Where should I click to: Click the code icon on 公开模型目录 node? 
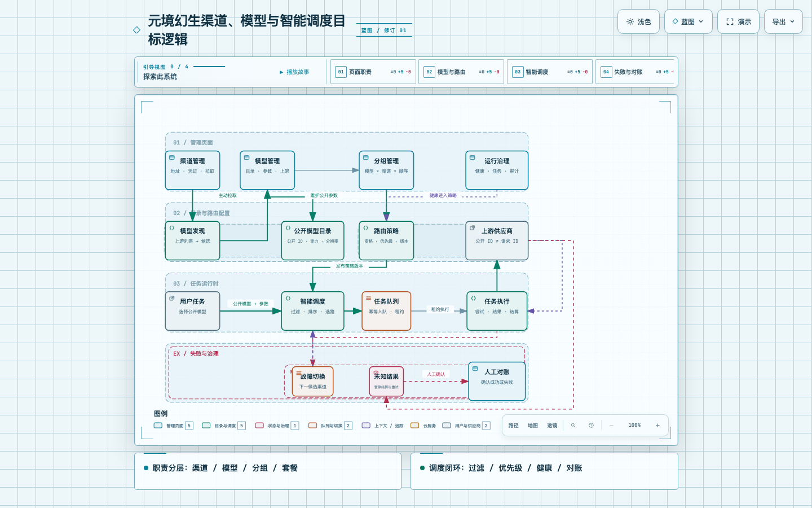(288, 228)
